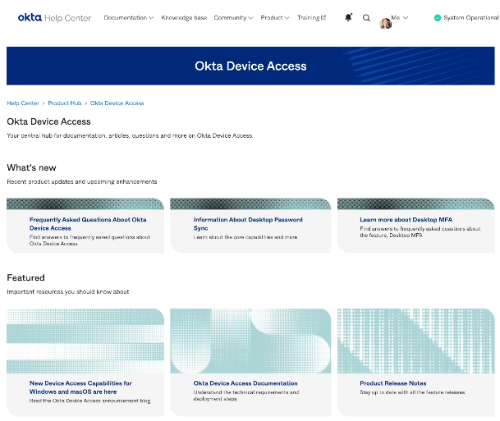Open Learn more about Desktop MFA
Screen dimensions: 500x421
coord(406,220)
